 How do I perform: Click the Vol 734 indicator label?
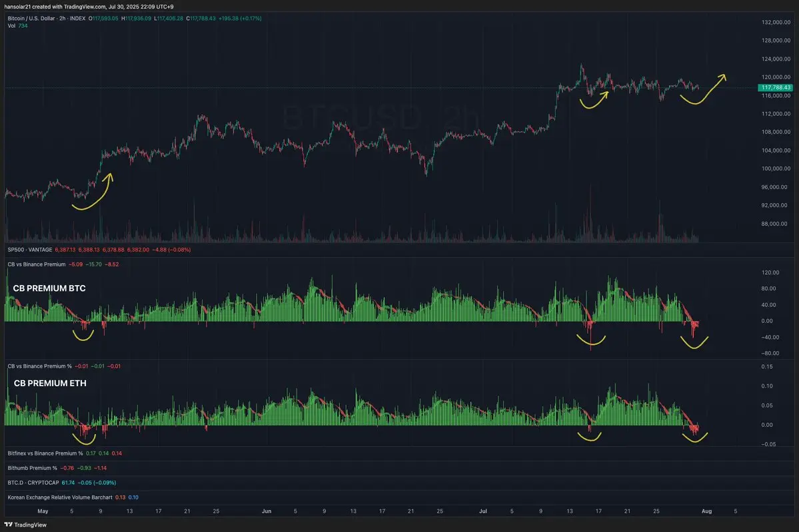point(17,26)
